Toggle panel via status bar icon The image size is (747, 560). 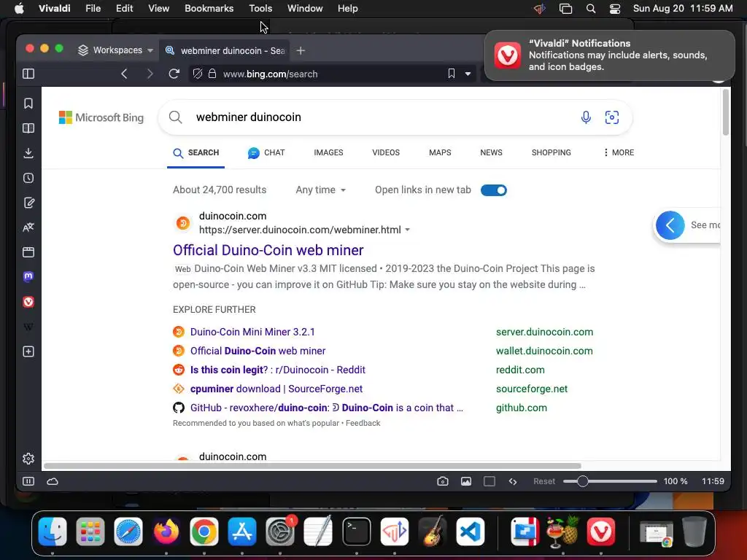[28, 481]
